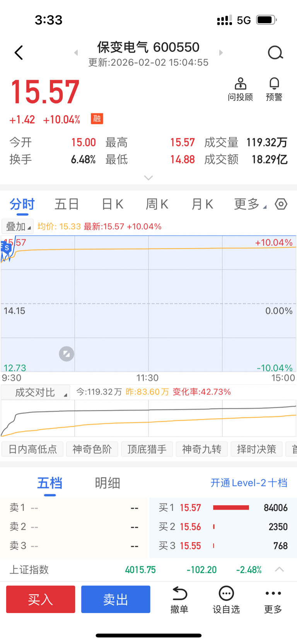Open the 成交对比 indicator dropdown
Screen dimensions: 297x644
coord(36,392)
